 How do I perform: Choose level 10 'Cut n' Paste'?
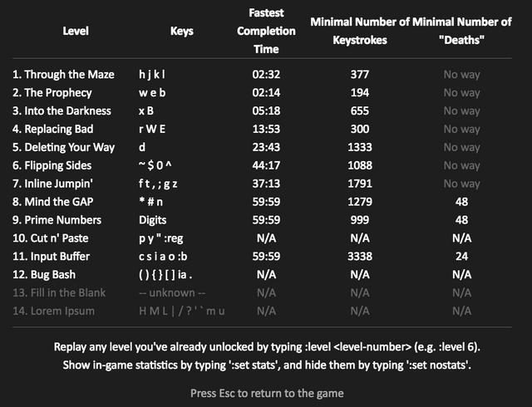pos(50,238)
